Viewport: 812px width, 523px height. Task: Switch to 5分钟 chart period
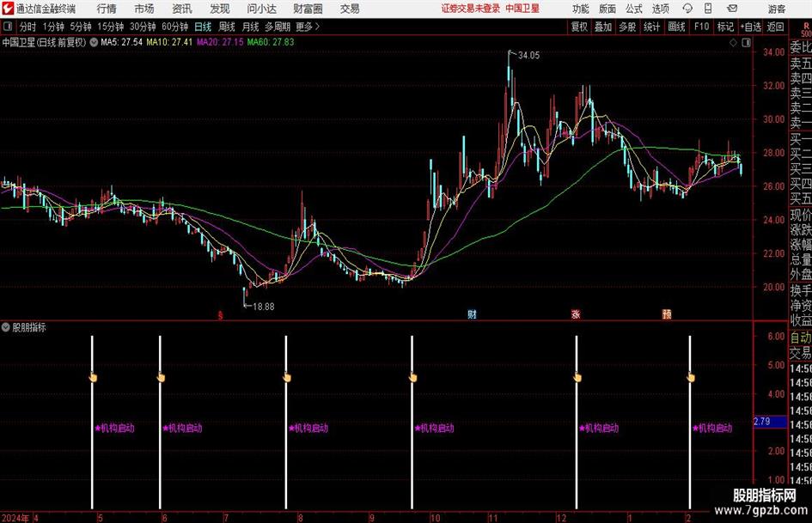click(x=81, y=27)
